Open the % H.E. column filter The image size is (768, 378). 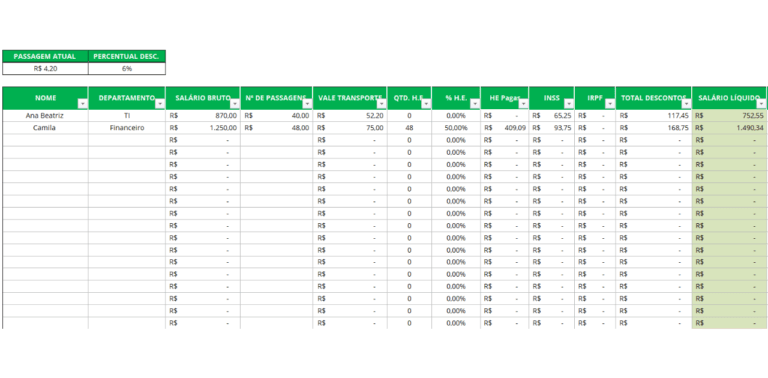coord(475,104)
